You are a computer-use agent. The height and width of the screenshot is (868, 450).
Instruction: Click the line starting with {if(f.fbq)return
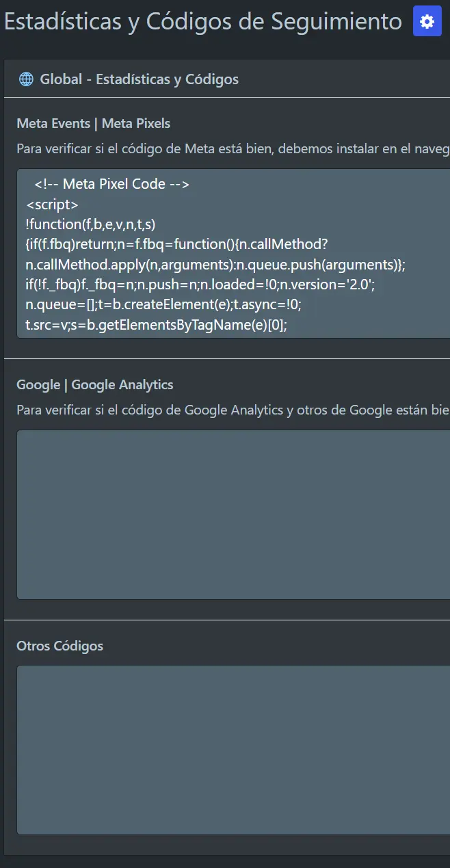point(177,244)
